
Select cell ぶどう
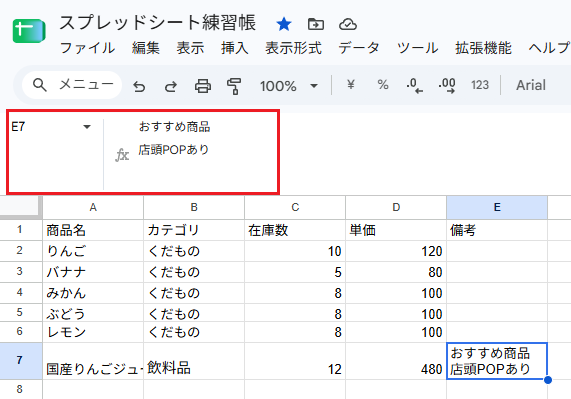tap(93, 313)
